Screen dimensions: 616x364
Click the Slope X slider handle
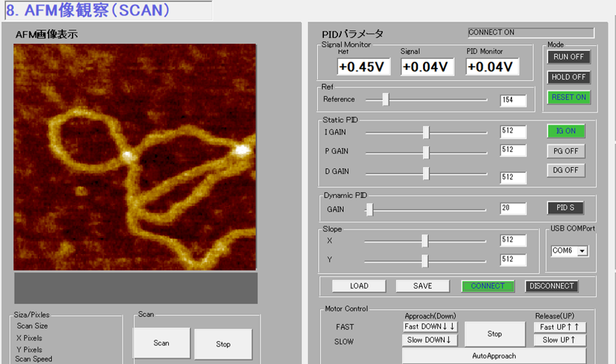pos(424,241)
